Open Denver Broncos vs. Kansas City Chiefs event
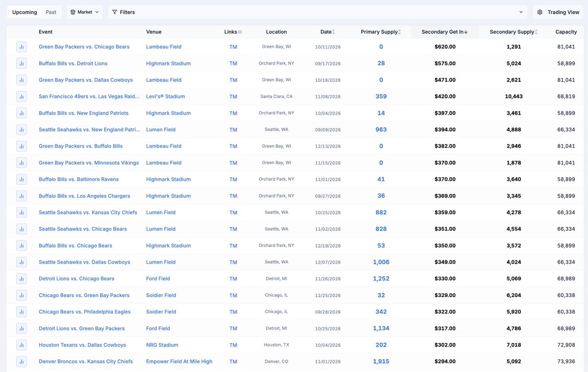This screenshot has height=372, width=588. [x=86, y=362]
